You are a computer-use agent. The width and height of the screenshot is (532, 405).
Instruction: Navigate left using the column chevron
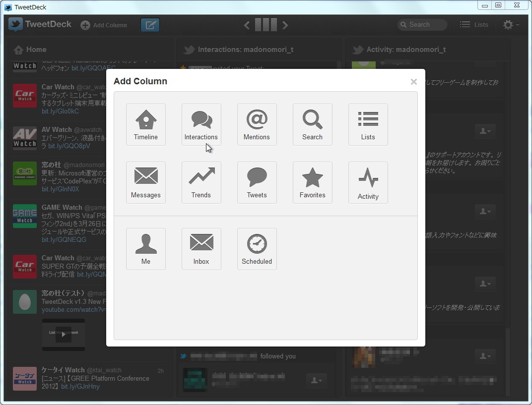pos(247,24)
